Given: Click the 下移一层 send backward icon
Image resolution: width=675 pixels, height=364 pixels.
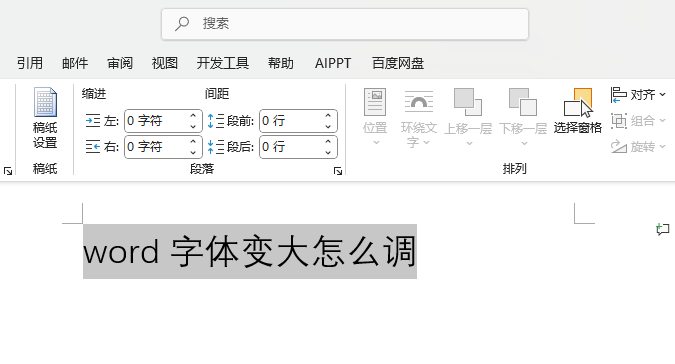Looking at the screenshot, I should pos(523,102).
